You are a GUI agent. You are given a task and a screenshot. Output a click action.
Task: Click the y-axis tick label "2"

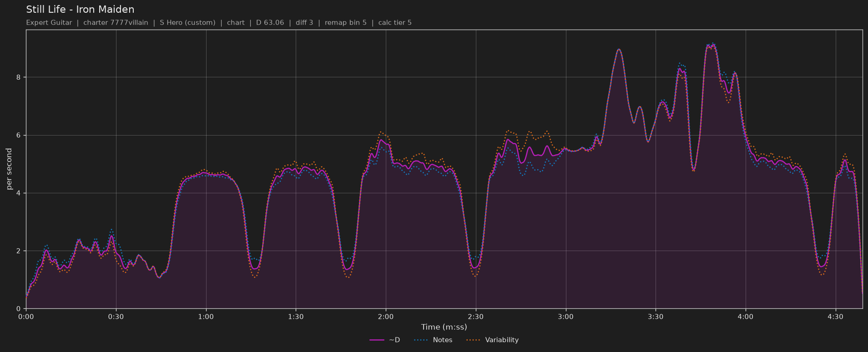click(18, 251)
